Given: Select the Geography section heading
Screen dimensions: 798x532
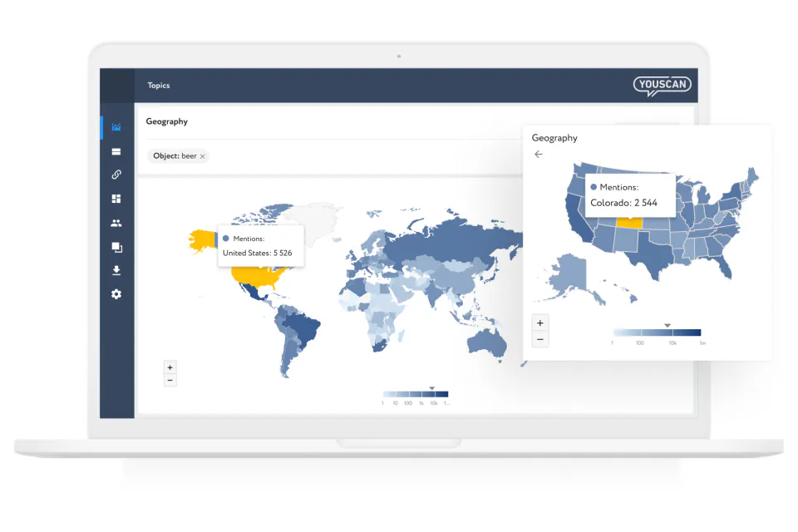Looking at the screenshot, I should tap(166, 121).
